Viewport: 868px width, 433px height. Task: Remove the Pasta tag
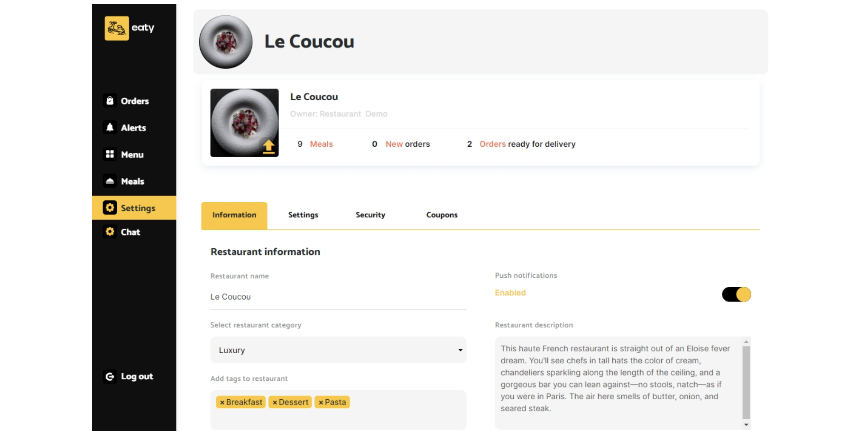pos(321,403)
